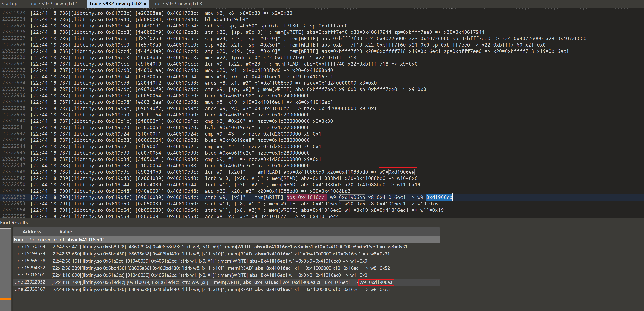Click the "mrs x22, tpidr_el0" instruction
644x311 pixels.
[231, 57]
